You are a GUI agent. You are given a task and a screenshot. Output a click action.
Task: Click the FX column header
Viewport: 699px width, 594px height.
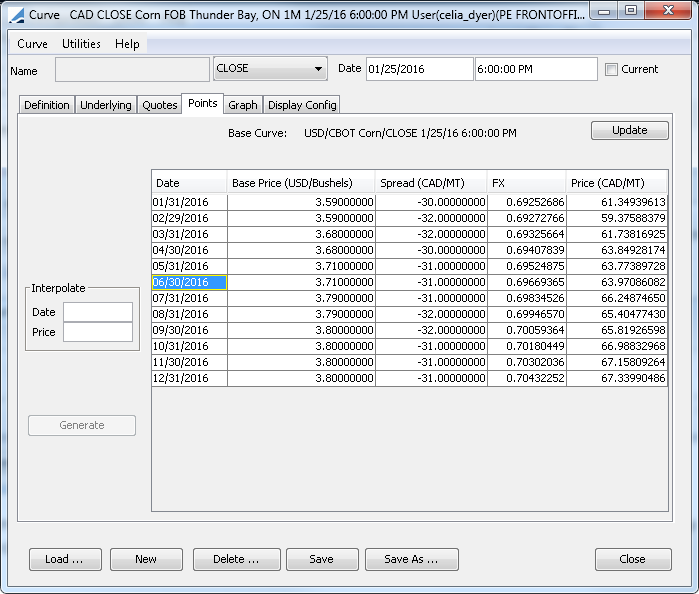click(x=526, y=183)
